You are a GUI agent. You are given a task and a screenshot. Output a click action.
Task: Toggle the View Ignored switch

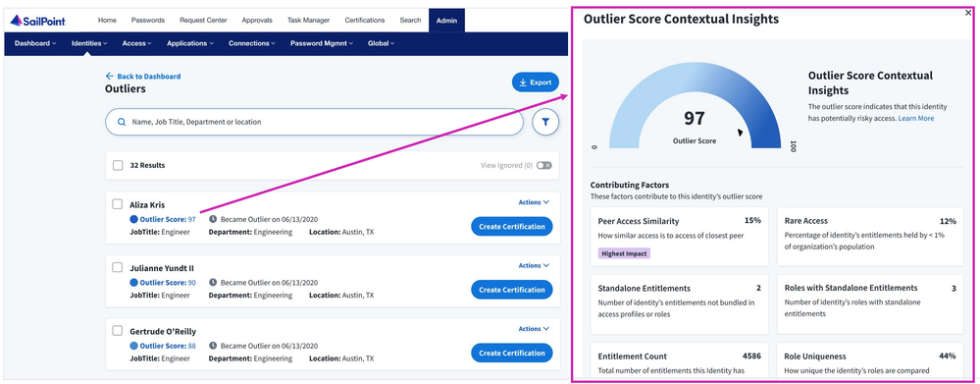pyautogui.click(x=543, y=166)
